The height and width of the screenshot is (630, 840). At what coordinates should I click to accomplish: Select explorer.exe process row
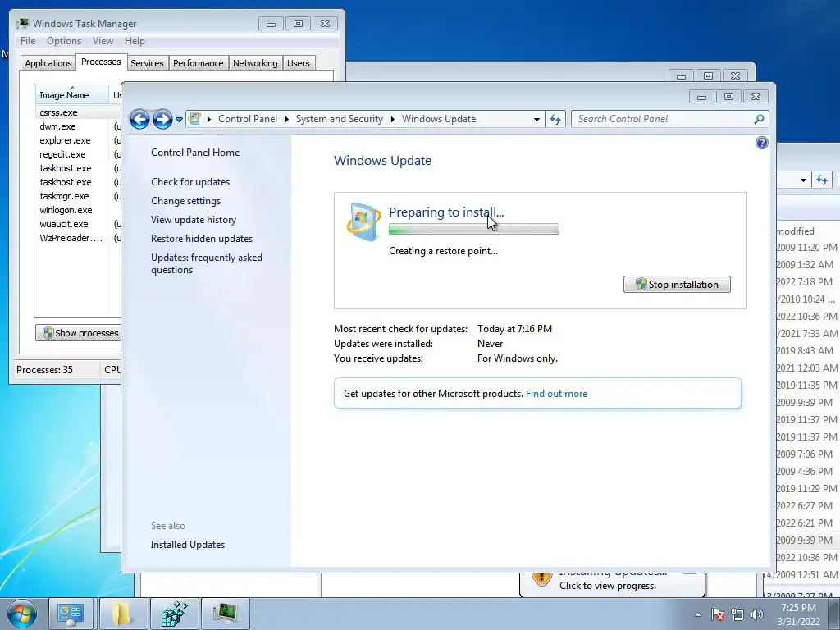(x=78, y=140)
